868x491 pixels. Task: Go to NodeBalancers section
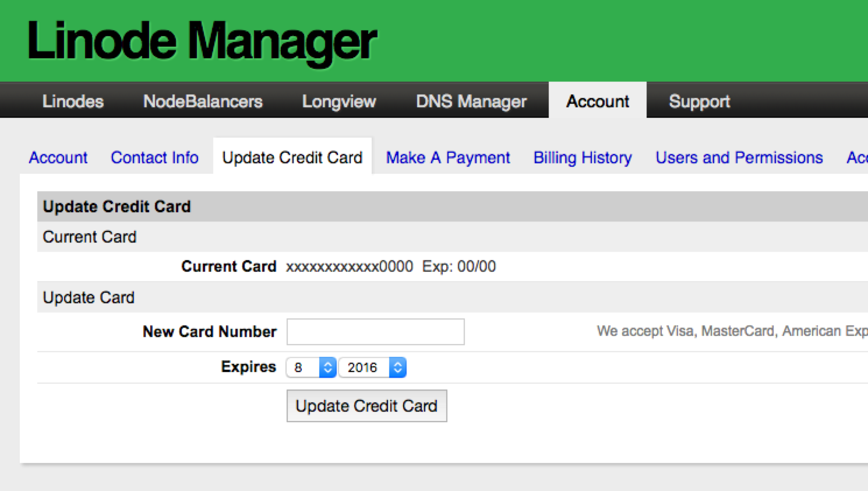point(203,101)
